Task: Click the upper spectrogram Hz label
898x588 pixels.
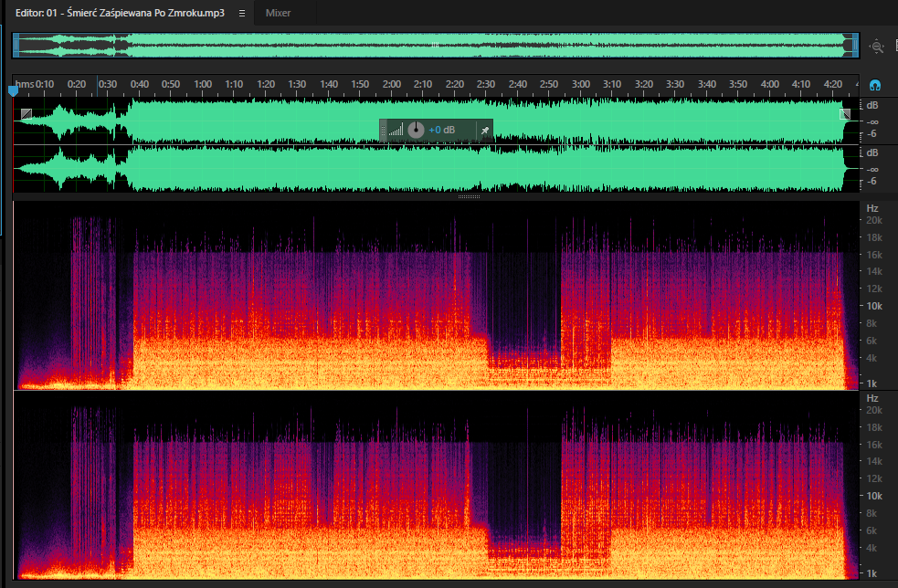Action: (x=872, y=208)
